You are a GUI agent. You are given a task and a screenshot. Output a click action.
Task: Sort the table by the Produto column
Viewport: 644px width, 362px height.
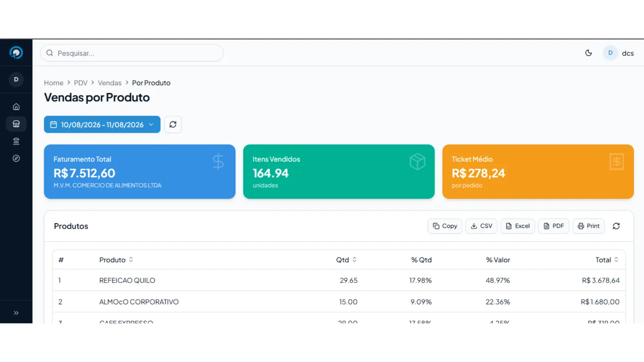[116, 260]
